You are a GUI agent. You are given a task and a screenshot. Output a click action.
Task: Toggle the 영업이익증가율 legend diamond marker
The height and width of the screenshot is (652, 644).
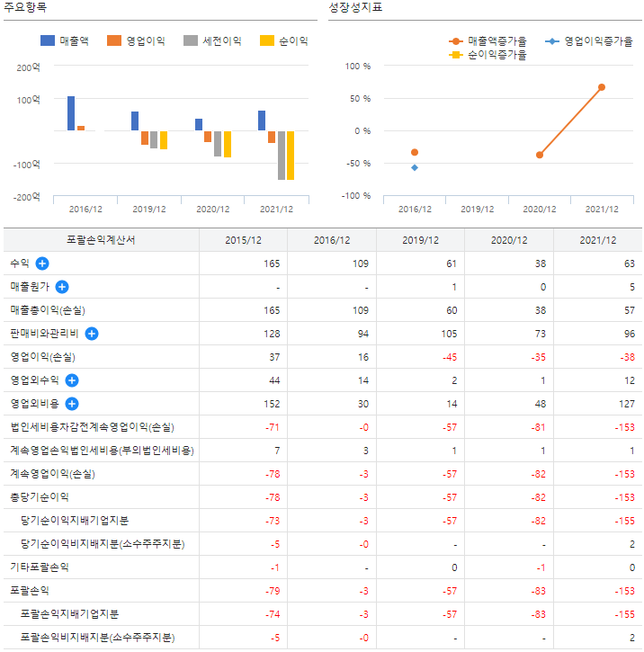tap(552, 41)
